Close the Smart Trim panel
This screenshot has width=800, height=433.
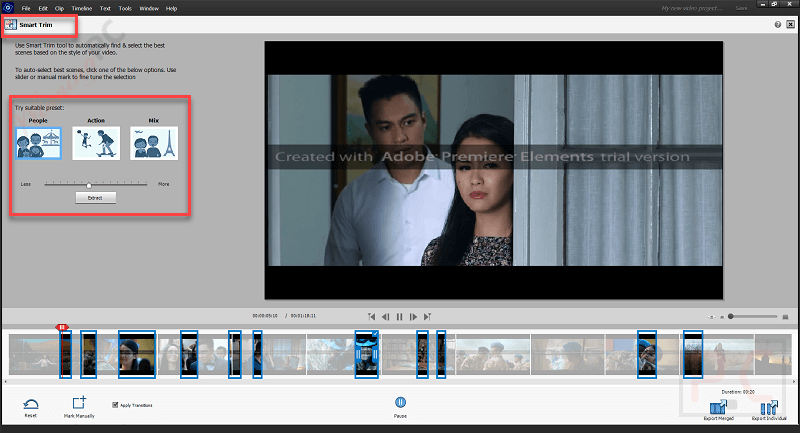(x=790, y=24)
